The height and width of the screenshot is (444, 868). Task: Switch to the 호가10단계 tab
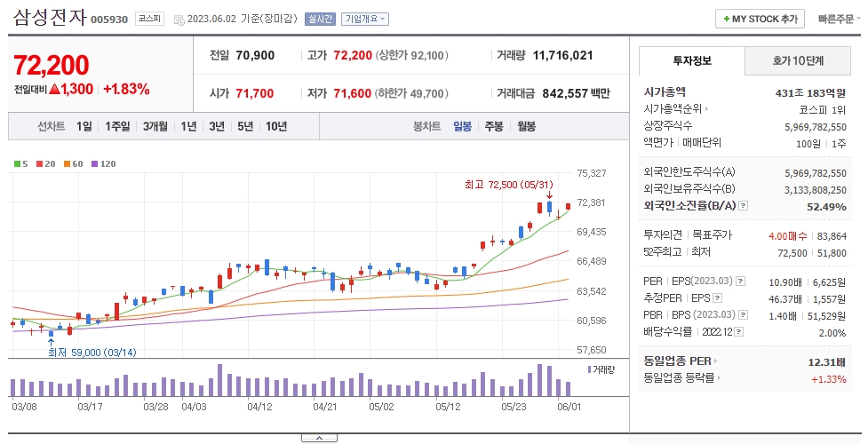tap(798, 60)
